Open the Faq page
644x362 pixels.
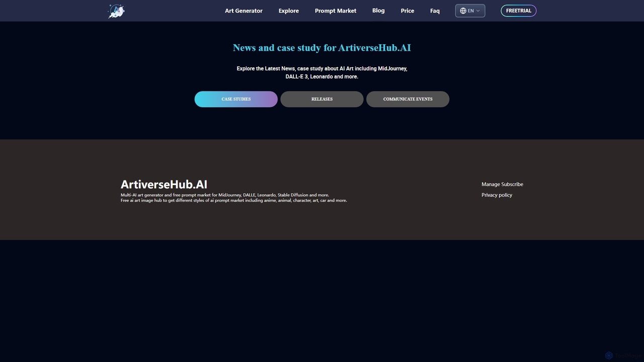435,11
